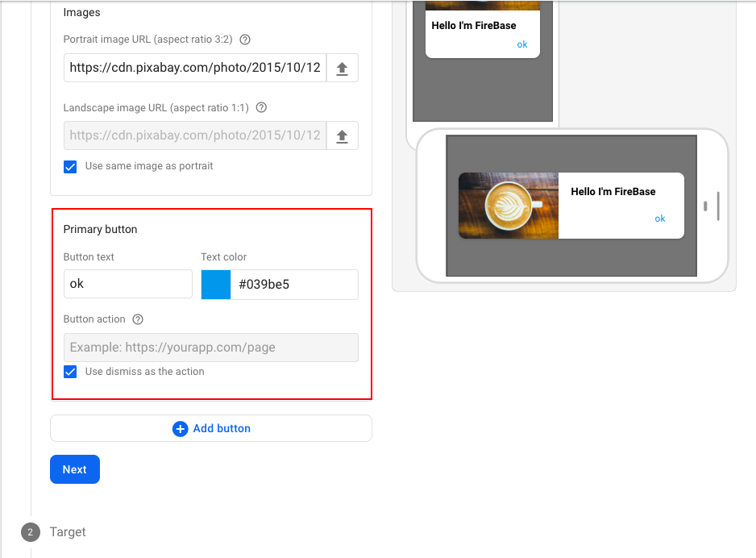Click Hello I'm FireBase in portrait preview
The height and width of the screenshot is (558, 756).
coord(473,26)
